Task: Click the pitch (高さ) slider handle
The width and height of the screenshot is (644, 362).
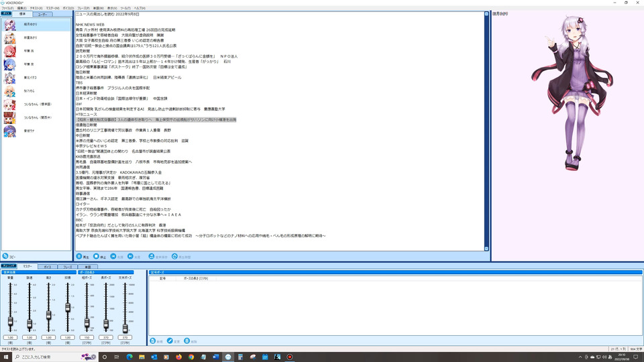Action: 48,315
